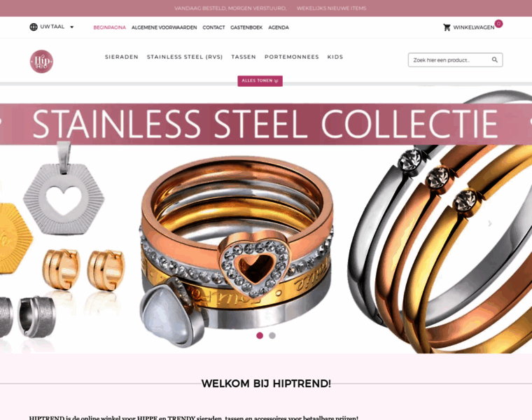Open the AGENDA link
This screenshot has height=420, width=532.
point(279,27)
